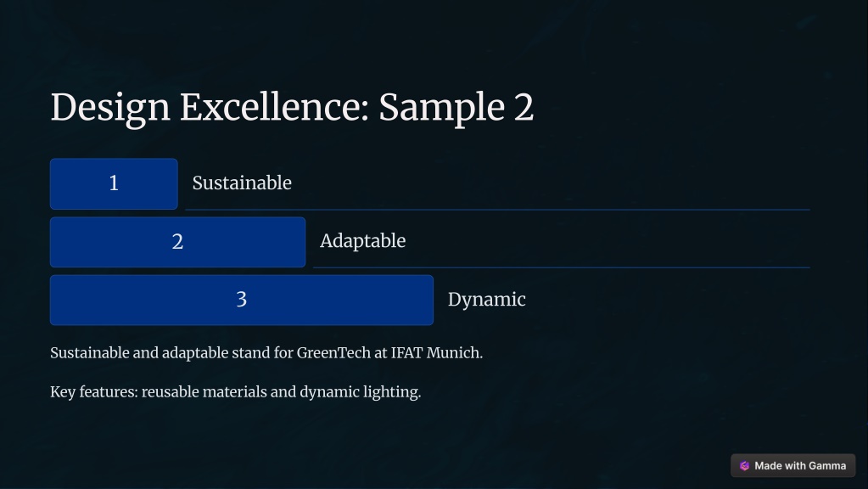Click the blue block numbered 3
This screenshot has width=868, height=489.
(x=242, y=301)
